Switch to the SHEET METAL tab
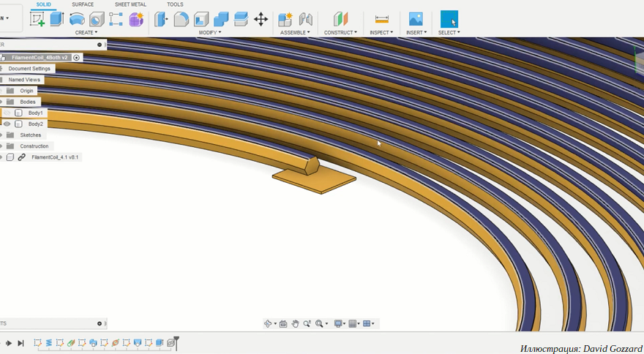Image resolution: width=644 pixels, height=354 pixels. (130, 4)
